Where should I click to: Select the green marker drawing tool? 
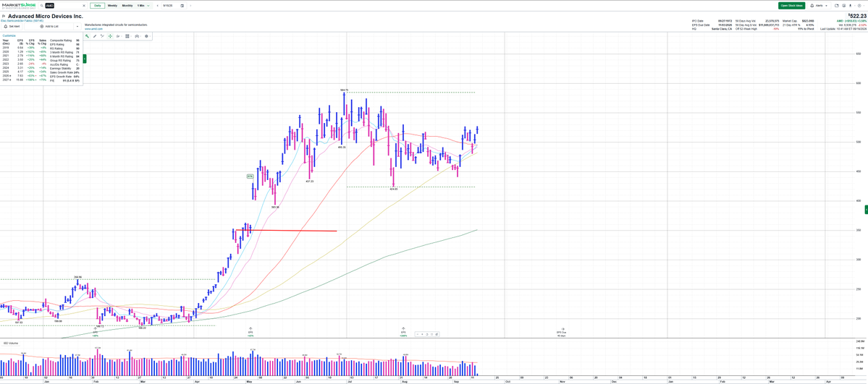[x=87, y=36]
